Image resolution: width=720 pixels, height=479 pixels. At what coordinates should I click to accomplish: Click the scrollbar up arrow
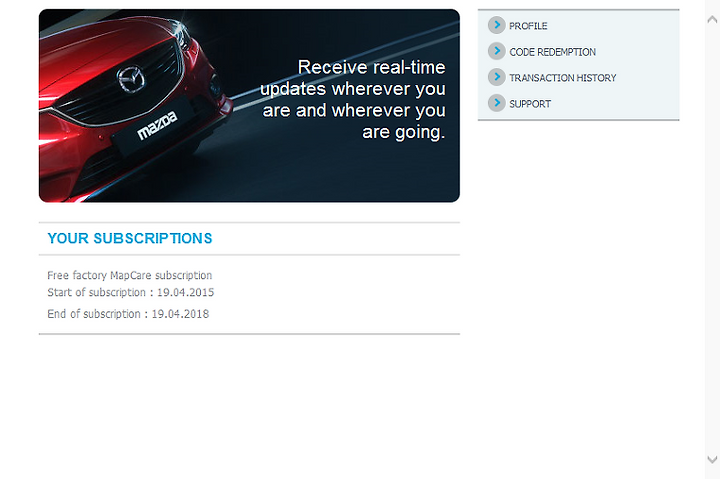click(712, 19)
